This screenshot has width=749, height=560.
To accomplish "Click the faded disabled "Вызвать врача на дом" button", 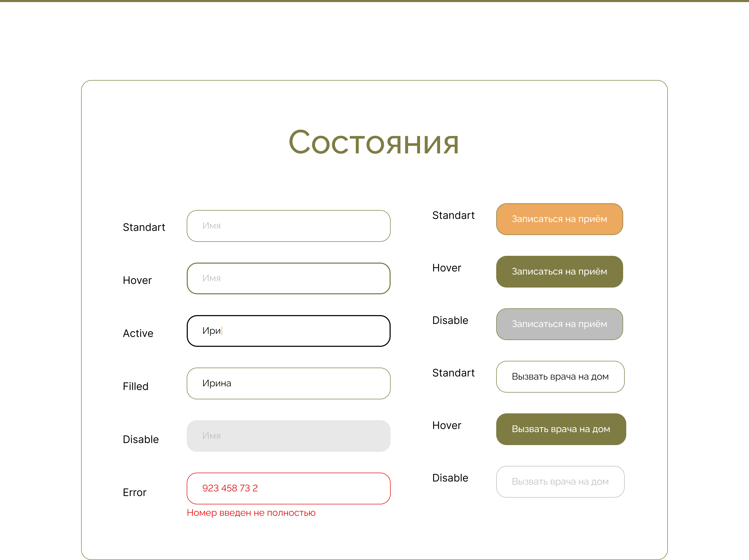I will click(x=560, y=481).
